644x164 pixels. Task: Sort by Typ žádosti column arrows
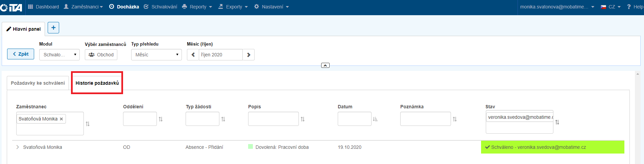pos(223,119)
